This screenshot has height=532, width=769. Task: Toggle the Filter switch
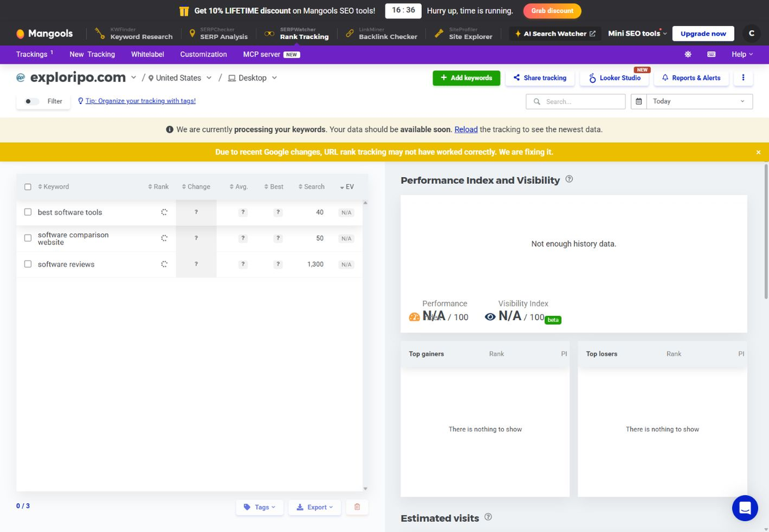tap(31, 101)
